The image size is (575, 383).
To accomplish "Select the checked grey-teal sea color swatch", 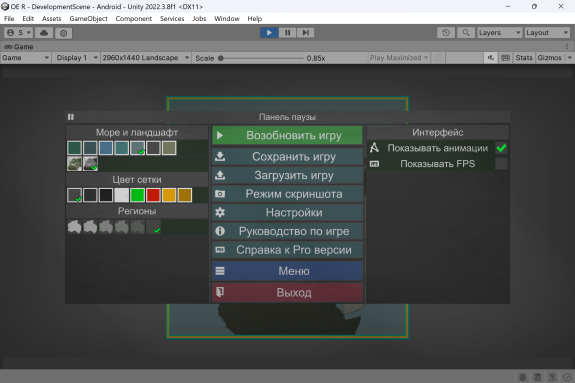I will click(x=138, y=148).
